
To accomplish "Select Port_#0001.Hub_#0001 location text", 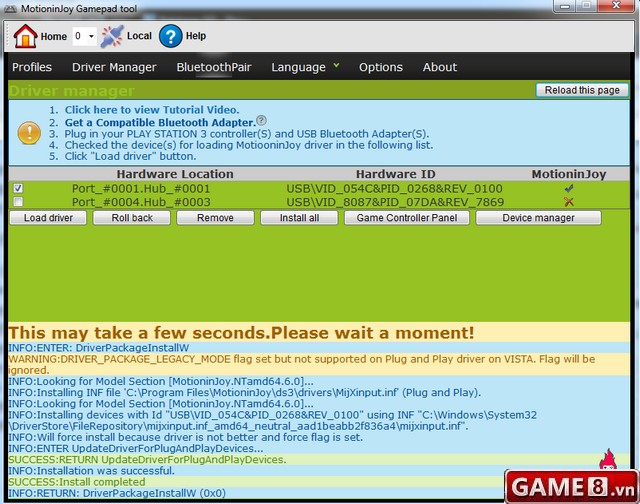I will point(141,189).
